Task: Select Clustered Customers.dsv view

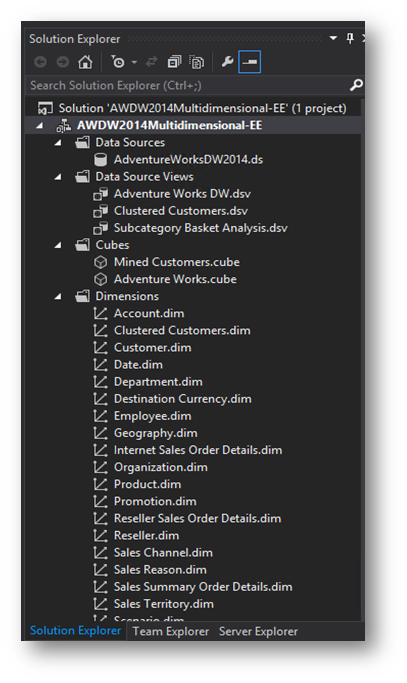Action: (180, 211)
